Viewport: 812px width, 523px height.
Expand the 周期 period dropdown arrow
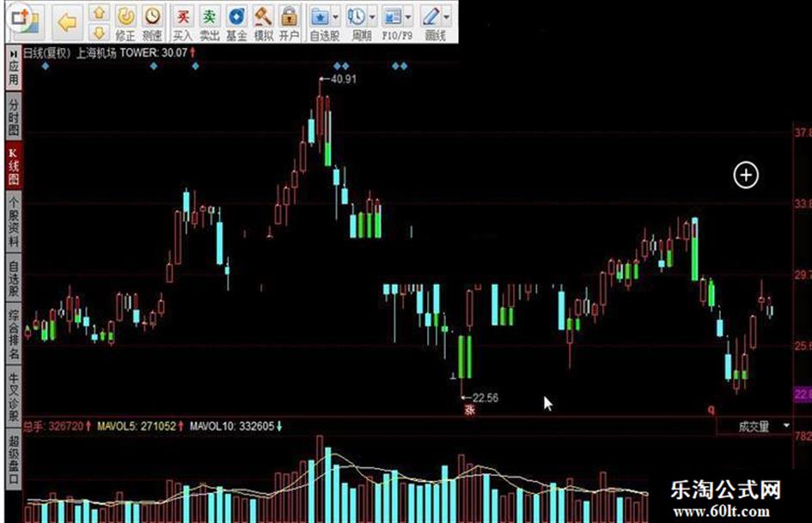point(372,18)
